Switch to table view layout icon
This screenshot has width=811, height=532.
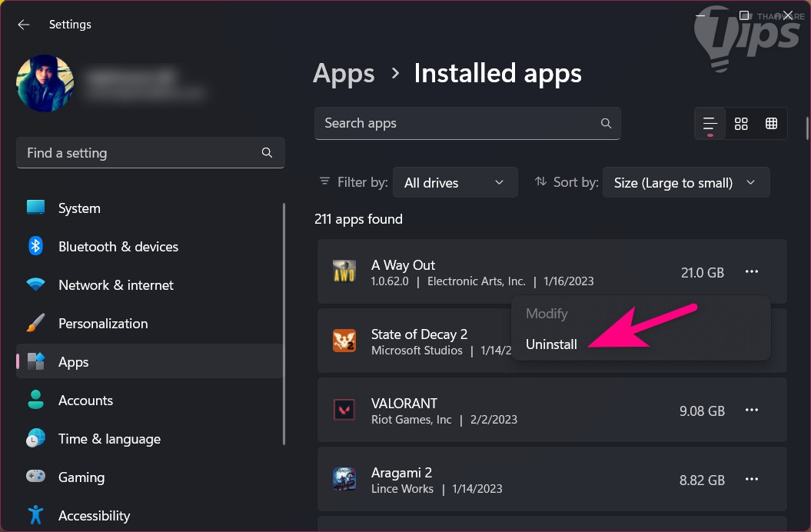[x=772, y=124]
